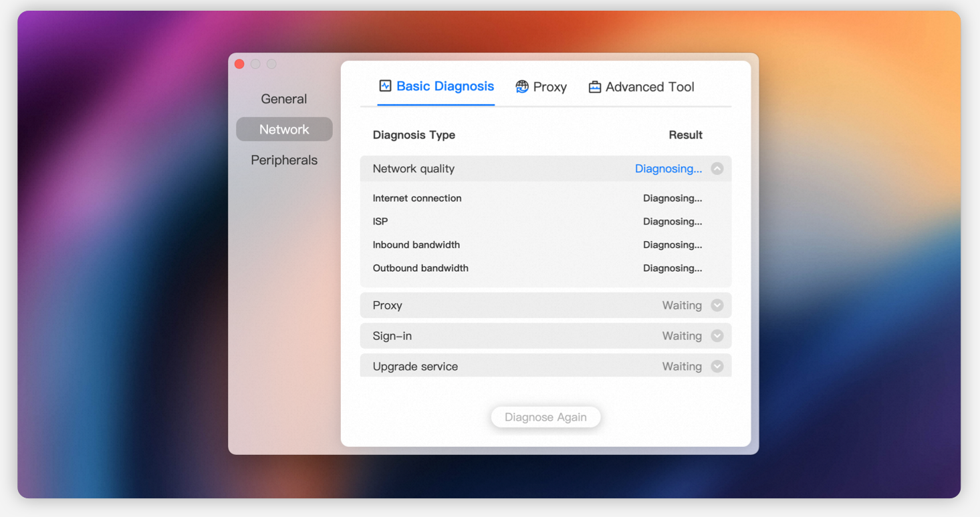The width and height of the screenshot is (980, 517).
Task: Click the Diagnose Again button
Action: coord(545,417)
